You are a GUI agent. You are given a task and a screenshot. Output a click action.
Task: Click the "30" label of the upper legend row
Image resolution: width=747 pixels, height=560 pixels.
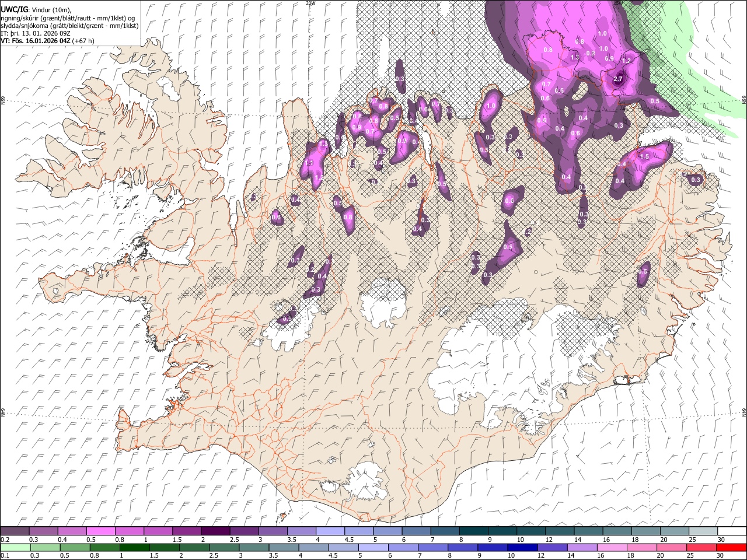721,540
